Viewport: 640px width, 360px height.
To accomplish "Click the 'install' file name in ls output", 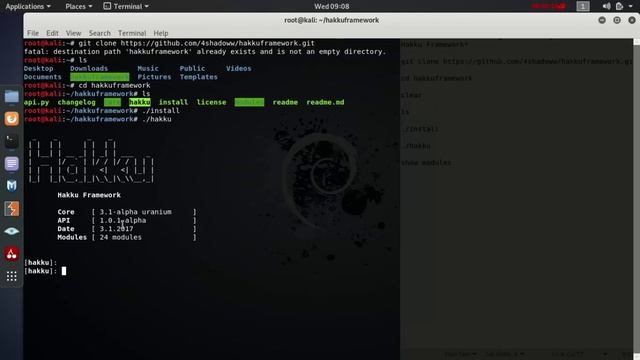I will (173, 102).
